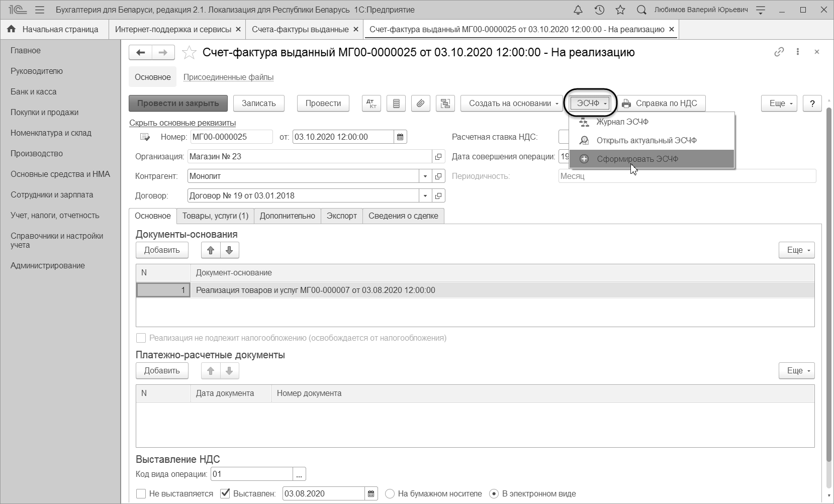The width and height of the screenshot is (834, 504).
Task: Switch to Товары, услуги (1) tab
Action: pos(215,216)
